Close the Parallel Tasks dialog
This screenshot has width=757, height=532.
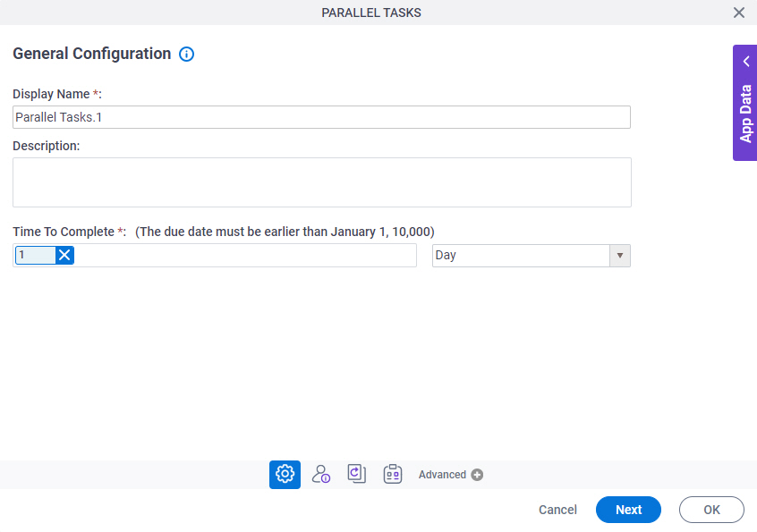click(x=738, y=13)
